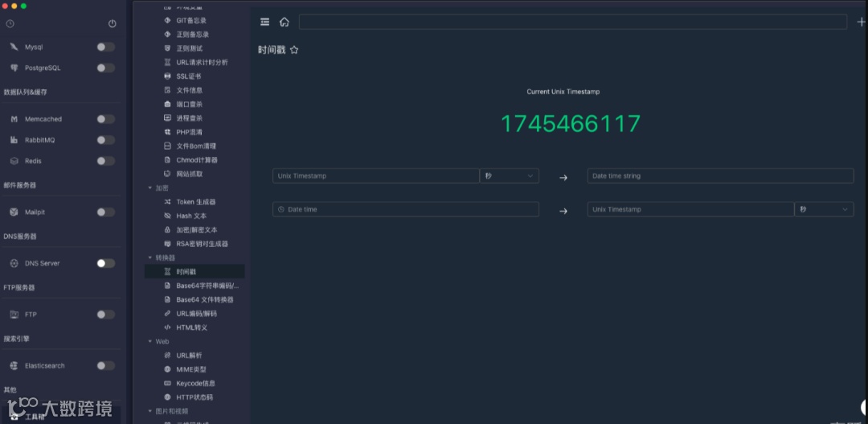Screen dimensions: 868x424
Task: Click the current timestamp 1745466117
Action: click(571, 124)
